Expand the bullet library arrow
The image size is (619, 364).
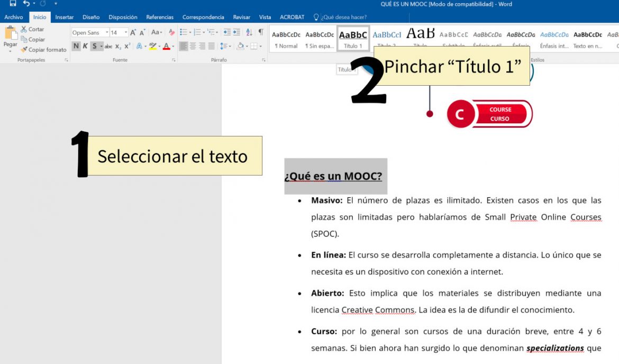[x=190, y=32]
